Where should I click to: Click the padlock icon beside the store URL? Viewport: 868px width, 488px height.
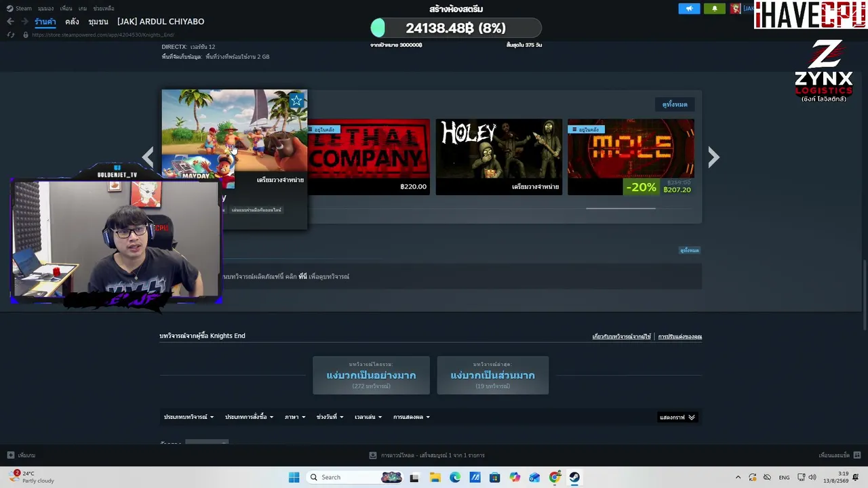click(25, 35)
